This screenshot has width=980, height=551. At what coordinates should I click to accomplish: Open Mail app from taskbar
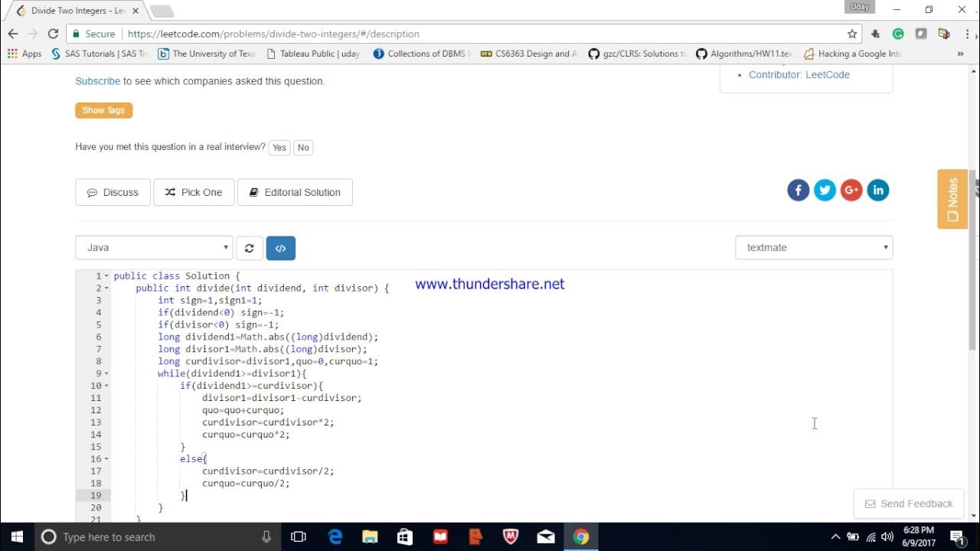(546, 536)
